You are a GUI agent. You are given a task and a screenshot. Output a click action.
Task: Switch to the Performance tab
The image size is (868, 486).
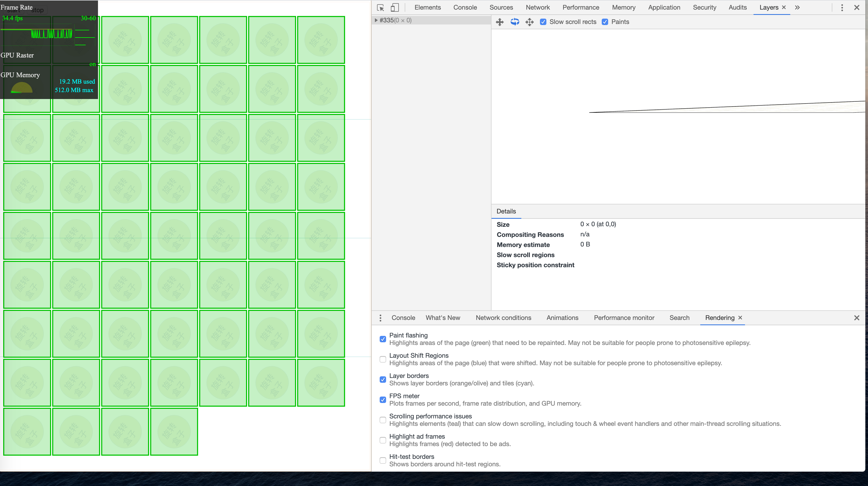click(581, 7)
